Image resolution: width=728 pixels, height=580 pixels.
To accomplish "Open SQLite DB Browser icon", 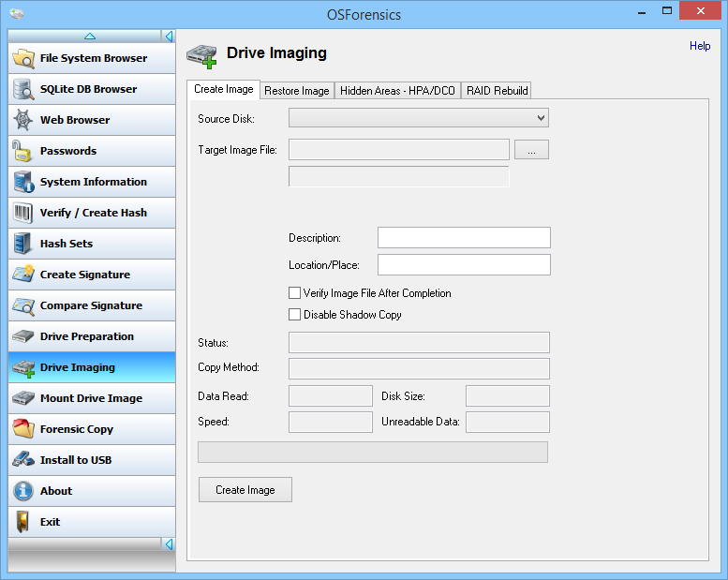I will click(x=22, y=89).
